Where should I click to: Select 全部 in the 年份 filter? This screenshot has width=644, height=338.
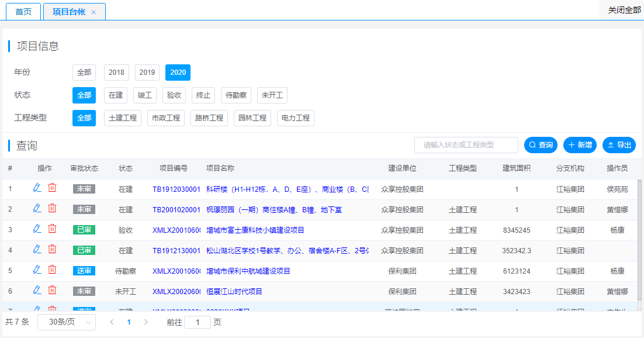tap(84, 73)
